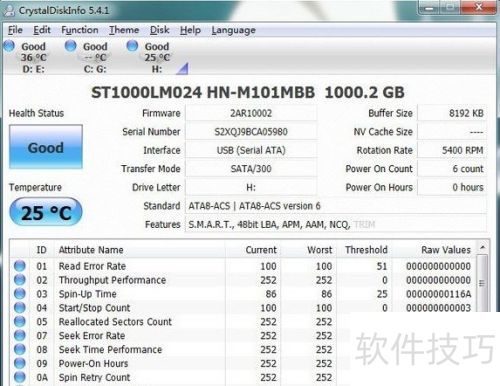Click status orb for Spin-Up Time
500x386 pixels.
point(20,294)
